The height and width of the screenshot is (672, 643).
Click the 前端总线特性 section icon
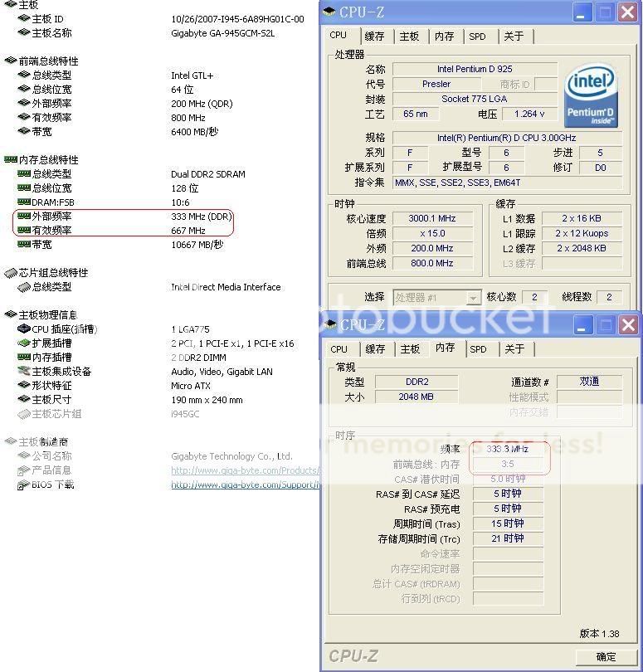11,61
